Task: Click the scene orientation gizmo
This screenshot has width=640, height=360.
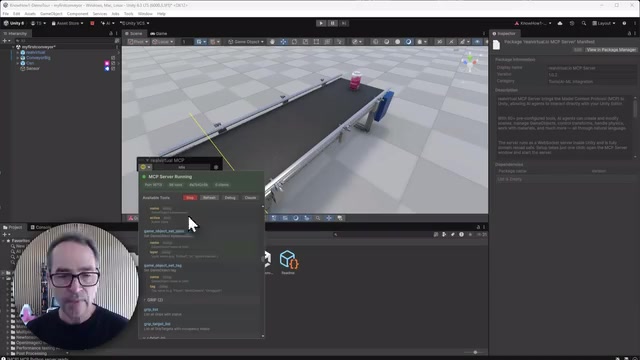Action: click(470, 62)
